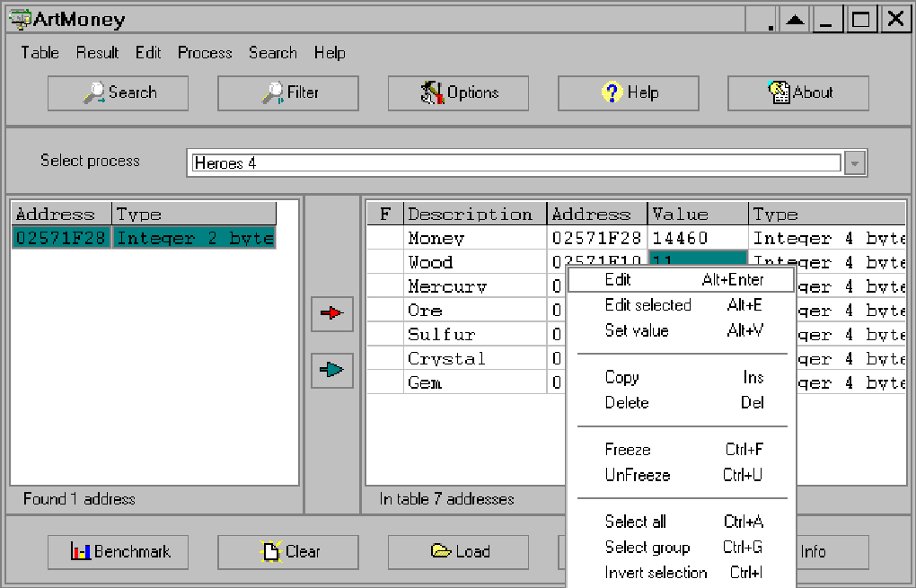Click the Crystal description cell
Image resolution: width=916 pixels, height=588 pixels.
[x=474, y=358]
